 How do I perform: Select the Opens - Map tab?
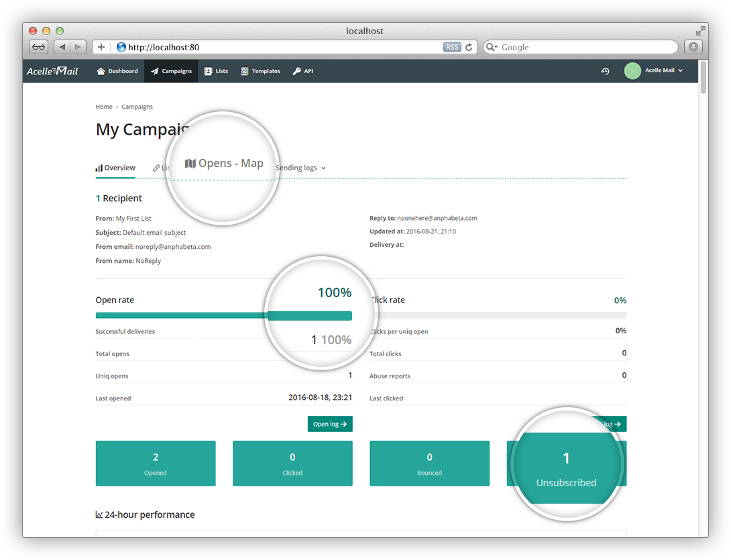pyautogui.click(x=224, y=163)
